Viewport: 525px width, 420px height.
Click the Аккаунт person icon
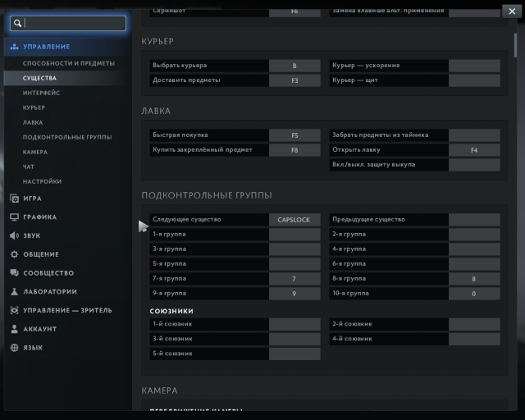(14, 329)
